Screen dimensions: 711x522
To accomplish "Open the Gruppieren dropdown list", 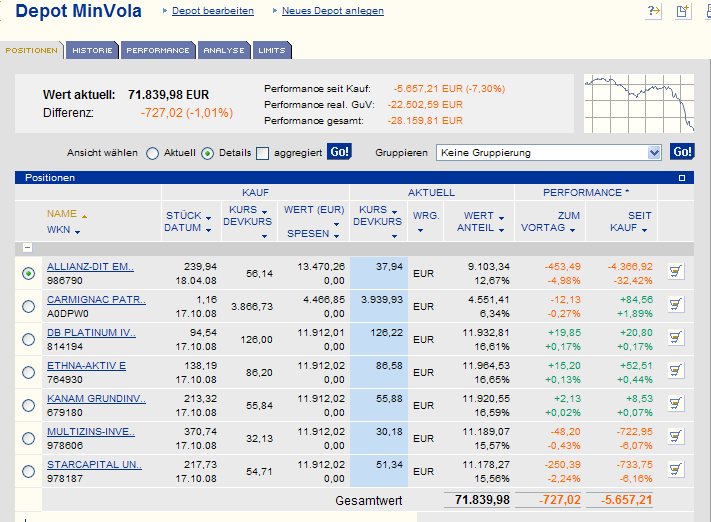I will (x=654, y=152).
